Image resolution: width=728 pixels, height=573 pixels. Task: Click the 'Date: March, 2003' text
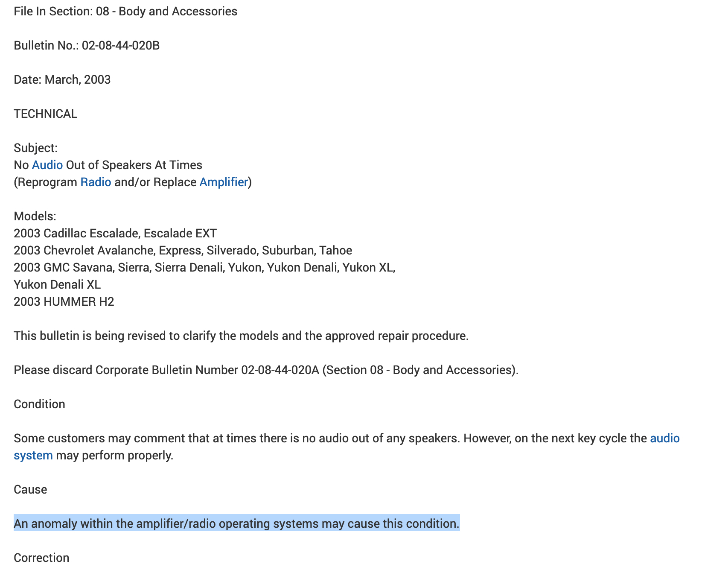[x=62, y=80]
